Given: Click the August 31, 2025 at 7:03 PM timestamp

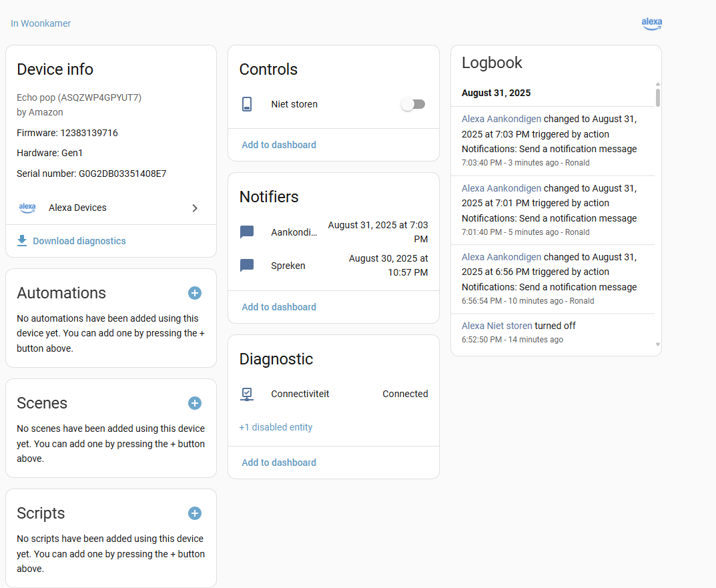Looking at the screenshot, I should (378, 232).
